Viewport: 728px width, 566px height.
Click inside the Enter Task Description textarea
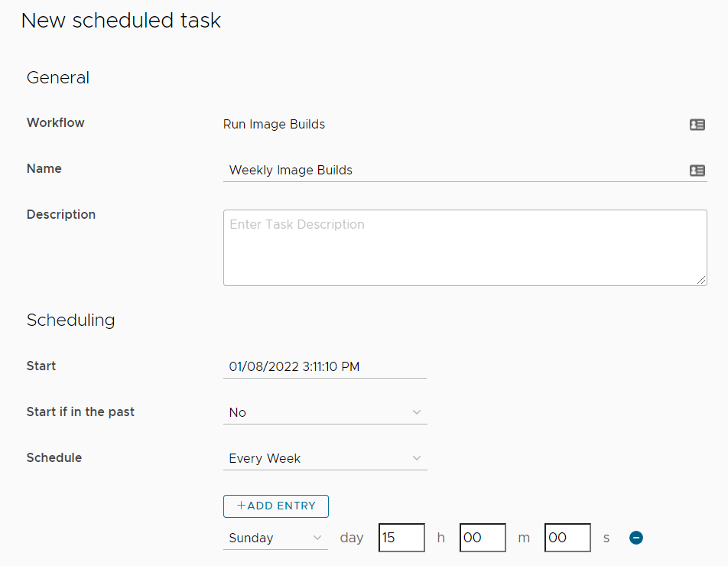pyautogui.click(x=464, y=248)
